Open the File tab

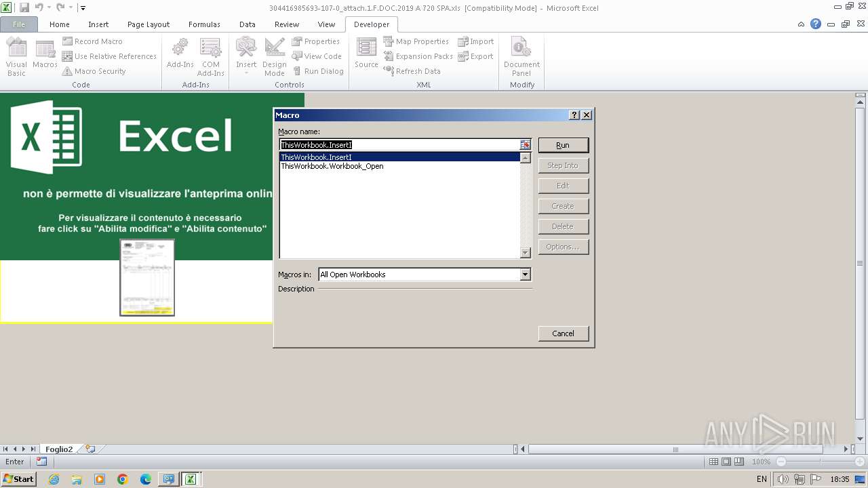19,24
